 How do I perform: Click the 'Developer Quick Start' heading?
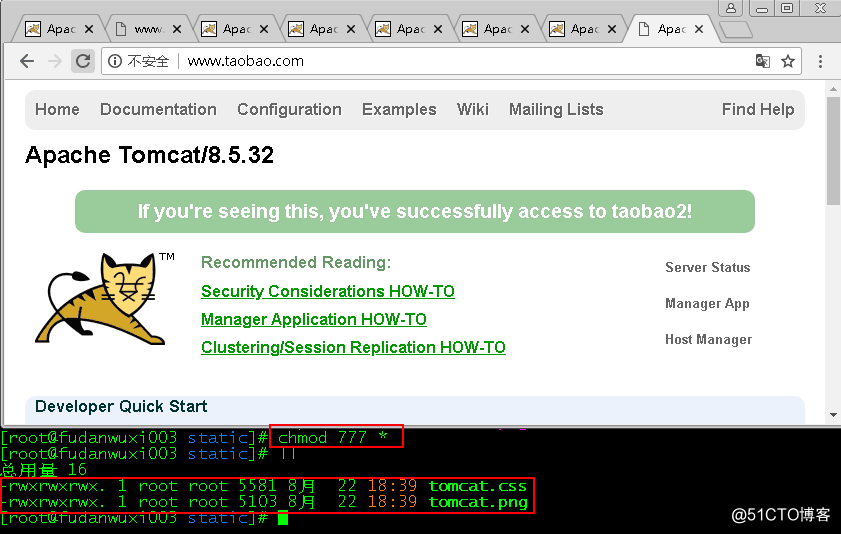pos(121,406)
